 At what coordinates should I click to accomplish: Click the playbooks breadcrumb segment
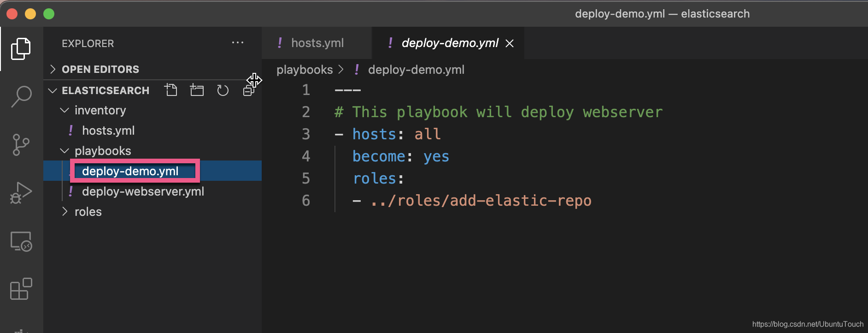[x=305, y=70]
